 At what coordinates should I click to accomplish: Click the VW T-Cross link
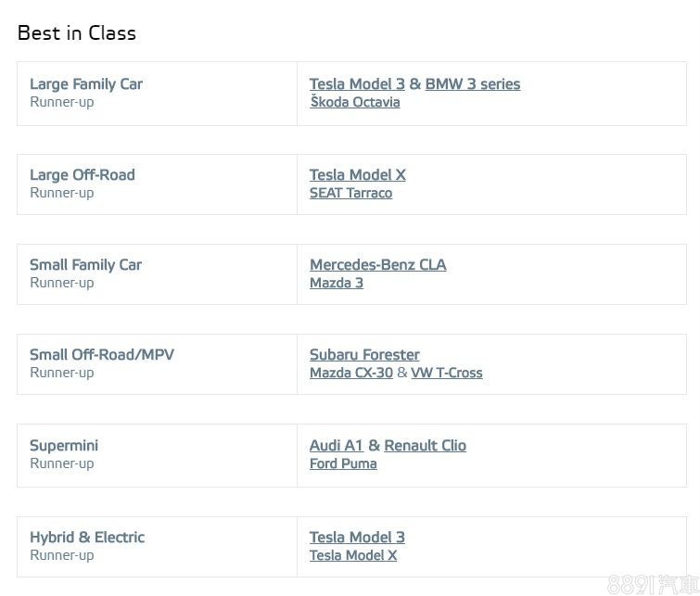(447, 373)
